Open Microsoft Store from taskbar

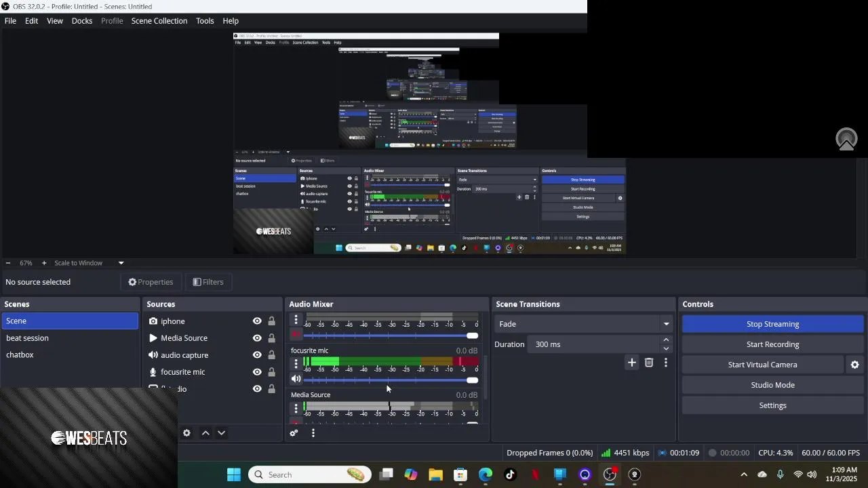pyautogui.click(x=460, y=474)
